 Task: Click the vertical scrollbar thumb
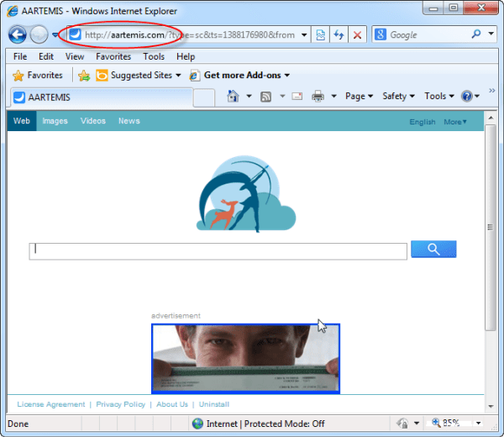pos(491,228)
